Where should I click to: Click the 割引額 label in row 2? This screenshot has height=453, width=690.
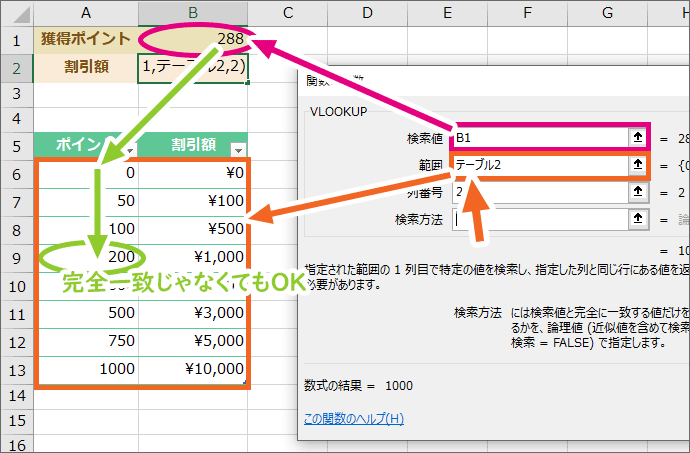(x=86, y=68)
